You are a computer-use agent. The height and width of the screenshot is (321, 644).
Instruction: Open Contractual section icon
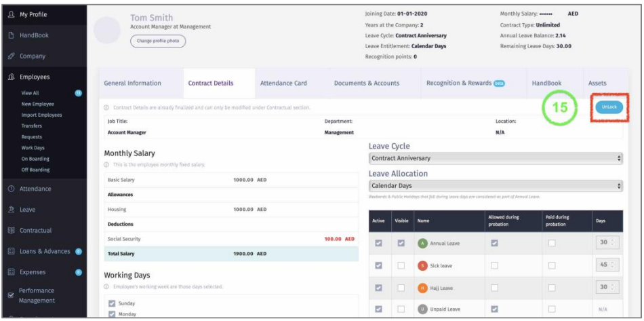click(x=10, y=231)
